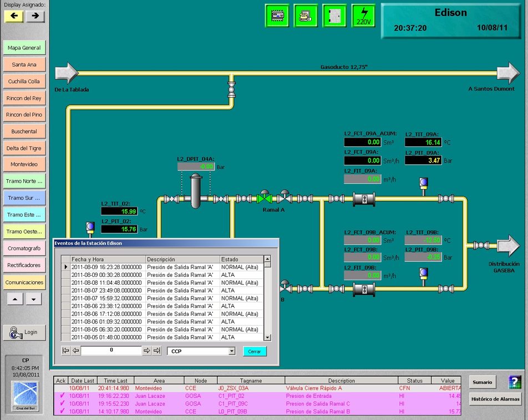Viewport: 528px width, 420px height.
Task: Select alarm row J0_ZSX_03A Válvula Cierre Rápido
Action: pyautogui.click(x=257, y=388)
